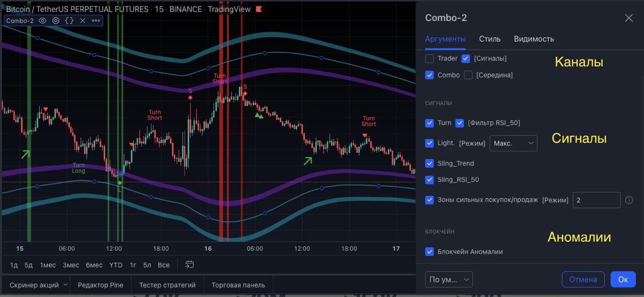Select the 5л time range
The height and width of the screenshot is (297, 644).
point(147,265)
